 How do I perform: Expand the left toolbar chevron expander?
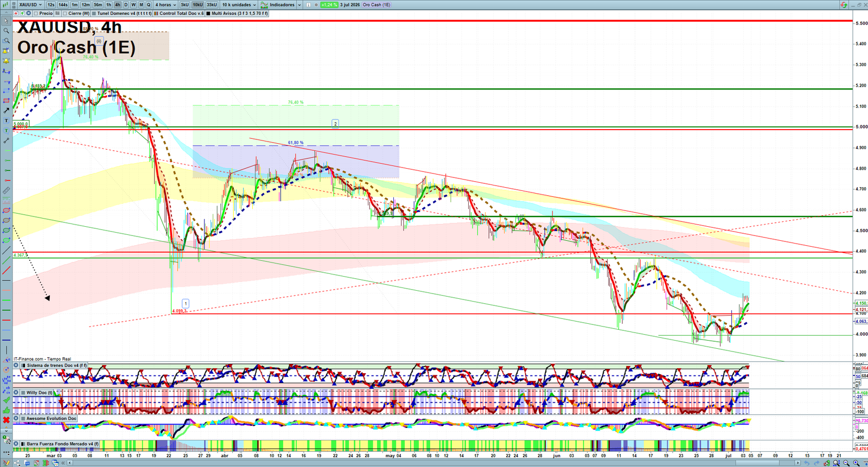coord(6,431)
